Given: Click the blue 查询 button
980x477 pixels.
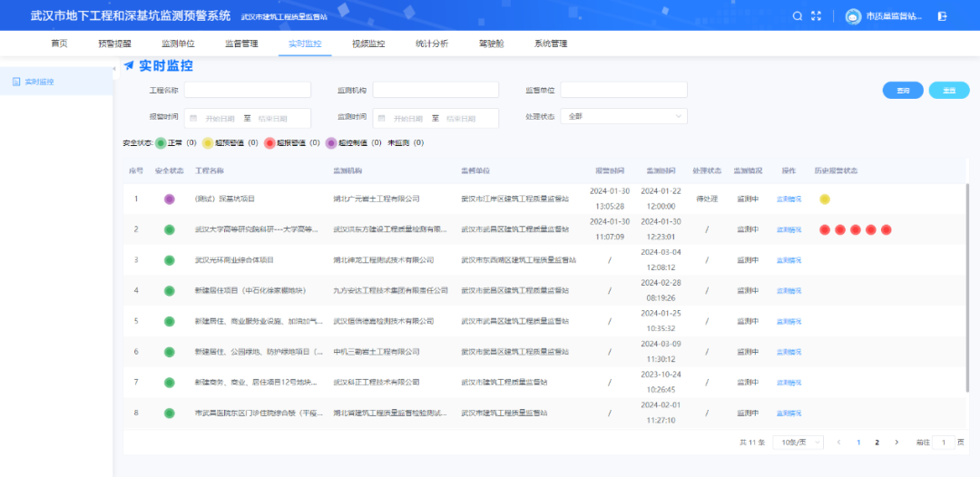Looking at the screenshot, I should (903, 90).
